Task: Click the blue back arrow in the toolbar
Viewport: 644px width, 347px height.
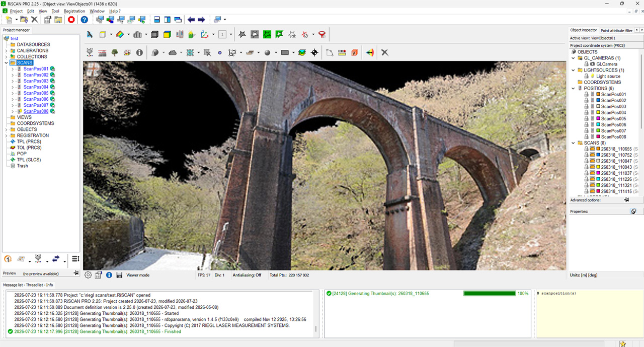Action: [191, 20]
